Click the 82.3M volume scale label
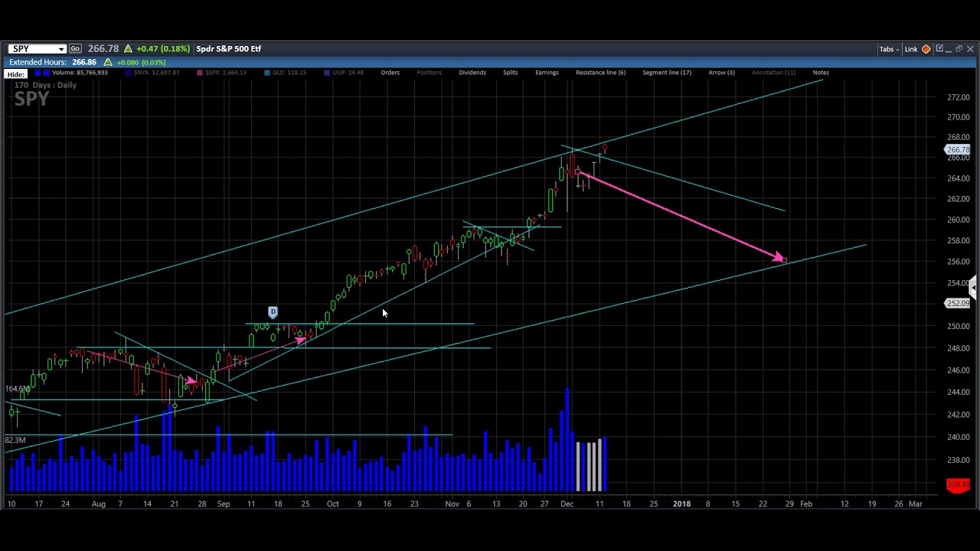Image resolution: width=980 pixels, height=551 pixels. tap(15, 440)
